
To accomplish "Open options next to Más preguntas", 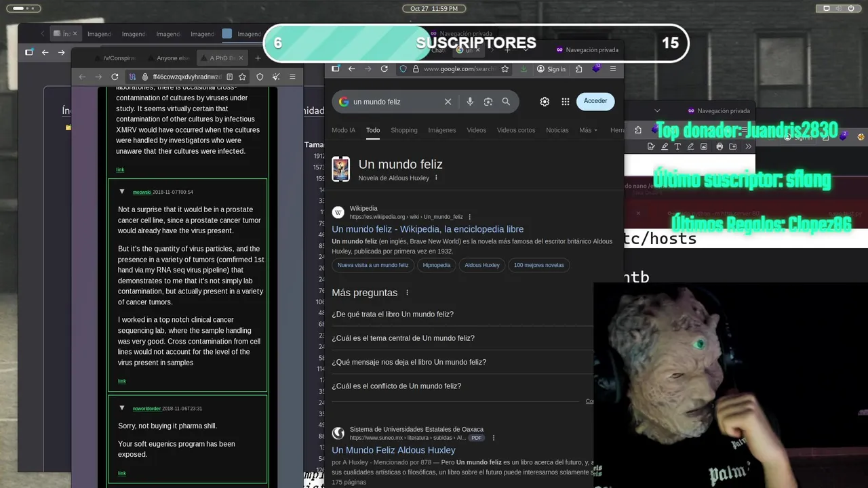I will pos(408,293).
